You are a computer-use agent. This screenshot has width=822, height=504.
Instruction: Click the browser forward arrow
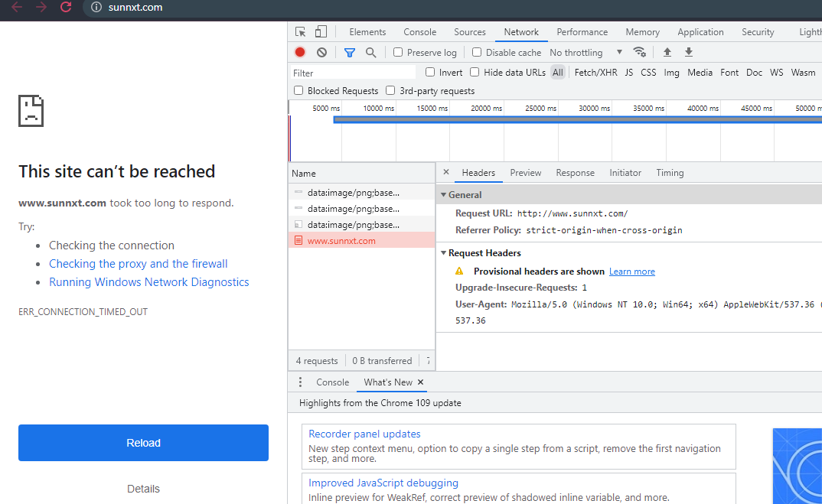(x=41, y=8)
